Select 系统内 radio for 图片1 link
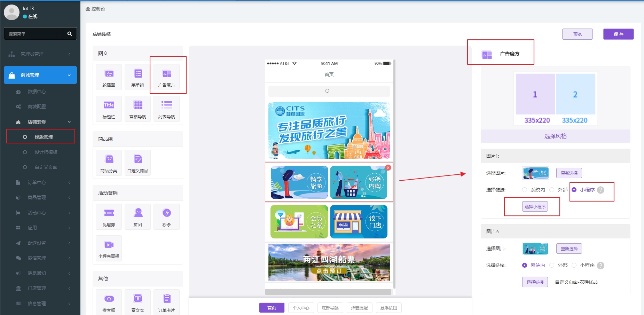The height and width of the screenshot is (315, 644). 525,190
